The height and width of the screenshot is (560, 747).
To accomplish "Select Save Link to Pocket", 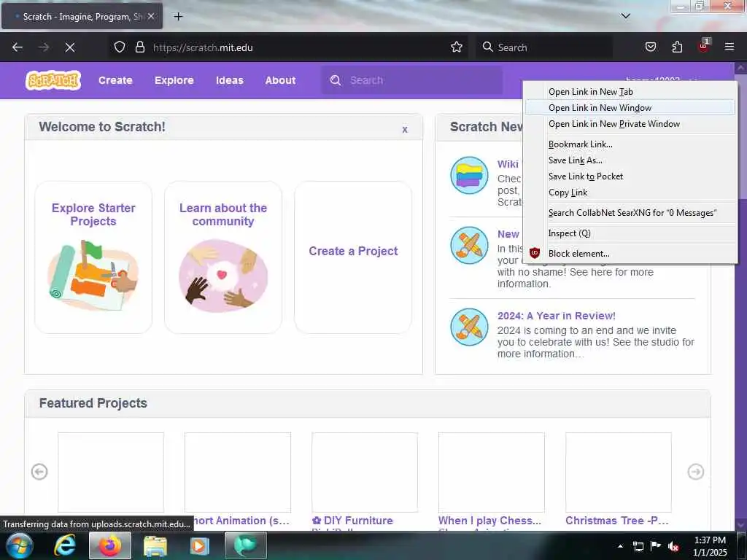I will click(x=630, y=176).
